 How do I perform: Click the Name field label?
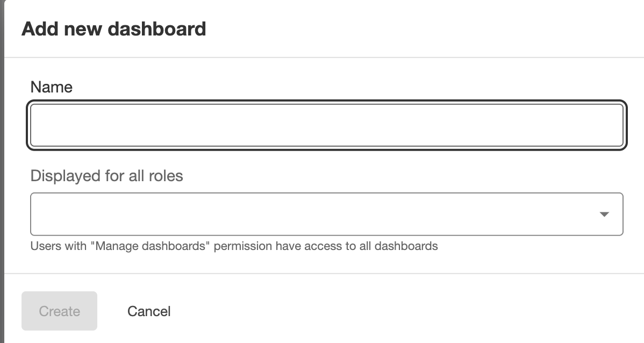[52, 87]
